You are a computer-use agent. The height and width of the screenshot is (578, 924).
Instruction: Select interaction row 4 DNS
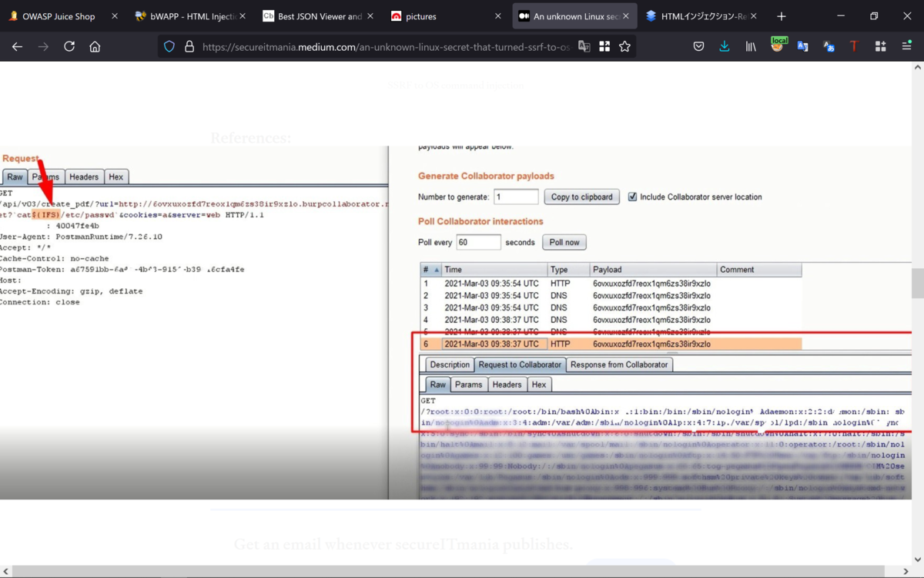(611, 319)
